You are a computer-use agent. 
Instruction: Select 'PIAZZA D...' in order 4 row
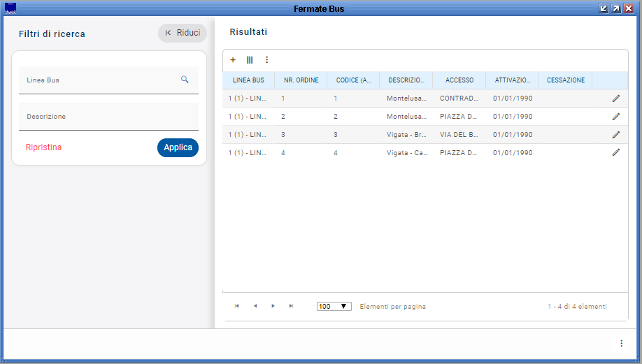tap(459, 152)
